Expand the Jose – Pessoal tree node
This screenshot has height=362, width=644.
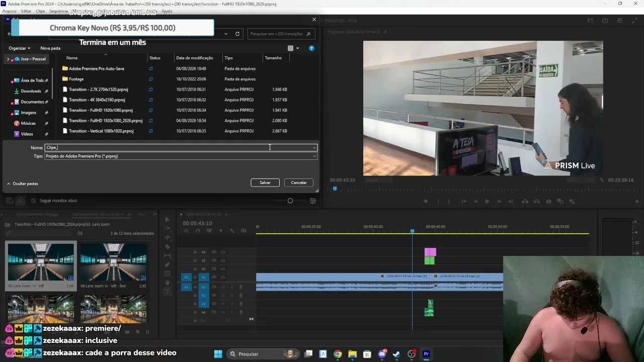click(8, 59)
